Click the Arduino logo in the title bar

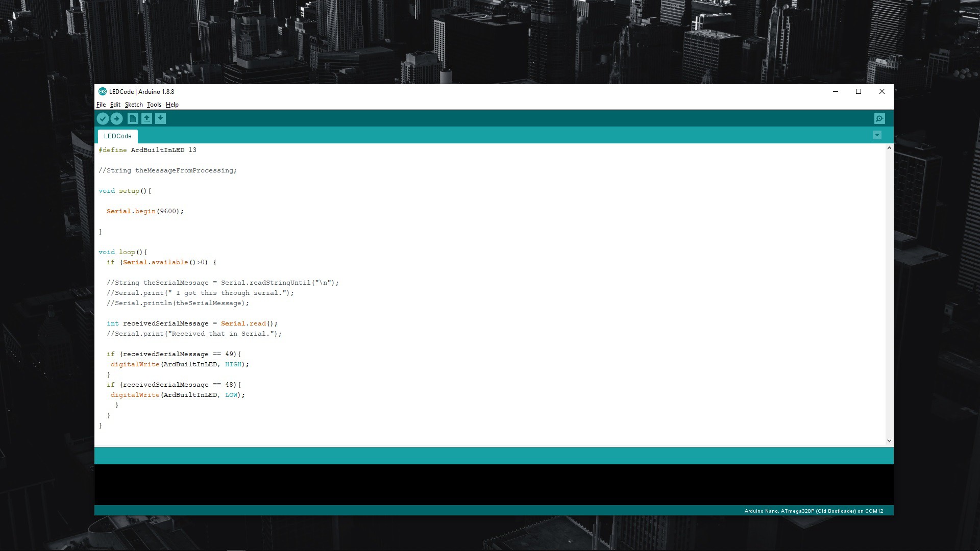[102, 91]
